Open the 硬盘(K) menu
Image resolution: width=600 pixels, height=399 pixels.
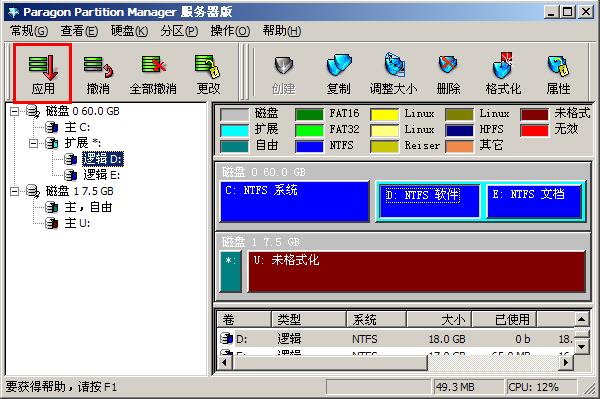[129, 31]
